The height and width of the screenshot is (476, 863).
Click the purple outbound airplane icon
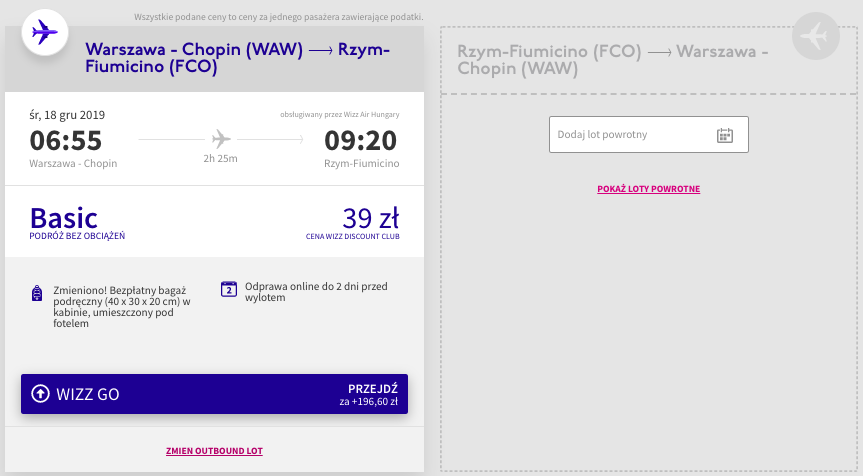45,32
